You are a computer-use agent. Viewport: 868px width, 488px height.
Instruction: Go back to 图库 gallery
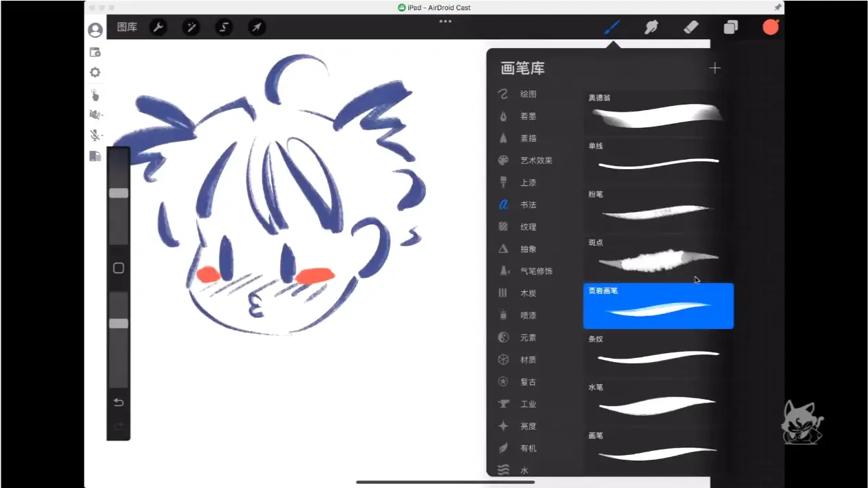[127, 28]
